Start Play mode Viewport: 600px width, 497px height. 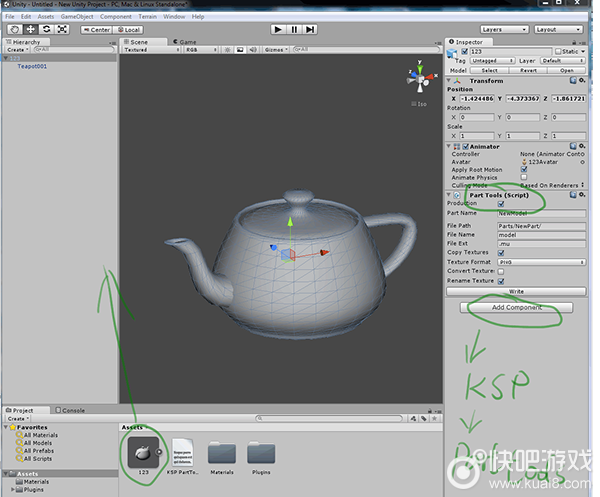click(x=278, y=29)
